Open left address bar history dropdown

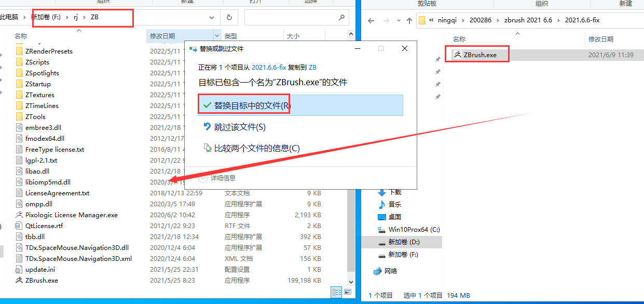click(x=212, y=17)
